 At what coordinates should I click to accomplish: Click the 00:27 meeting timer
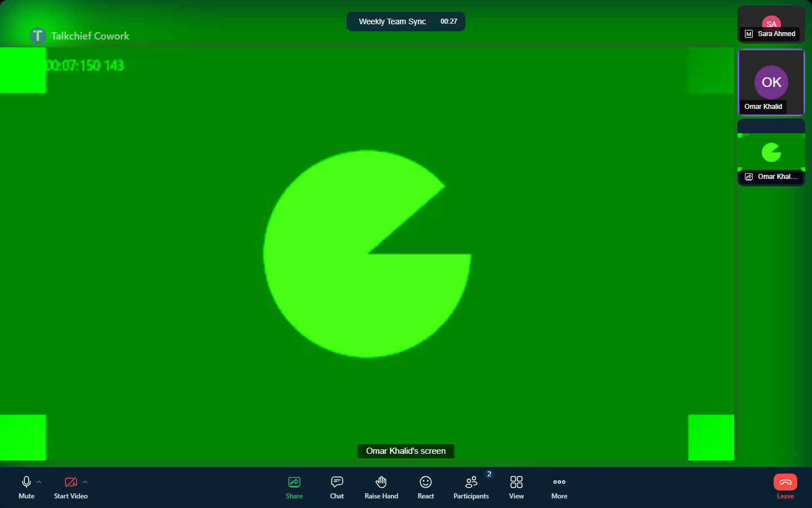(x=449, y=21)
